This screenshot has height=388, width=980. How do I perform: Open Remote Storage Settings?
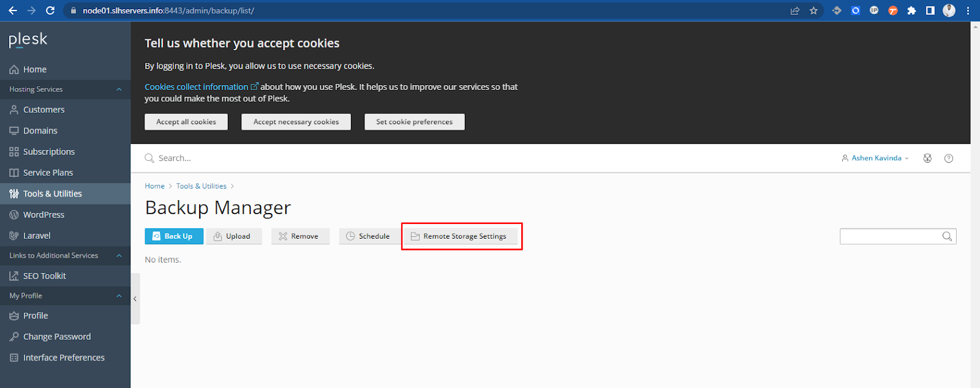(460, 236)
